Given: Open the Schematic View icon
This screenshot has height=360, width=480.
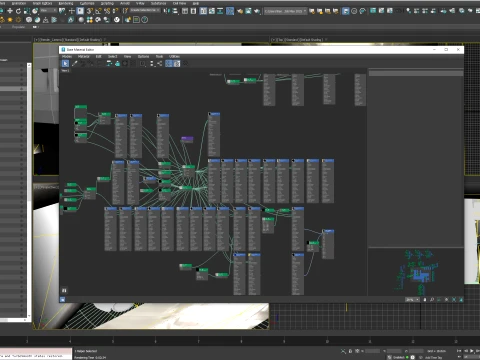Looking at the screenshot, I should (220, 11).
